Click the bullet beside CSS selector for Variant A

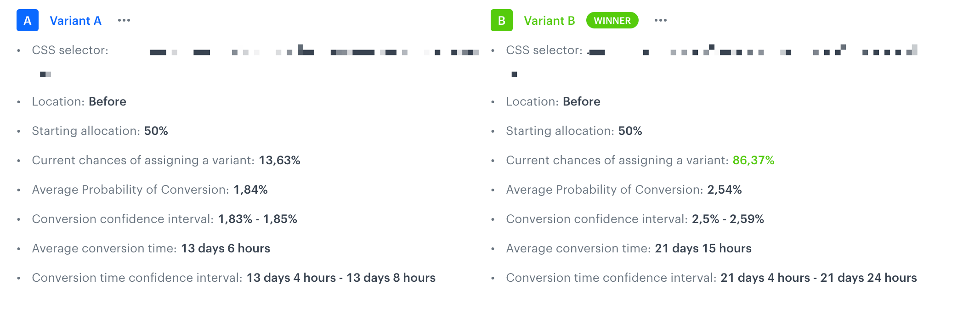coord(18,50)
